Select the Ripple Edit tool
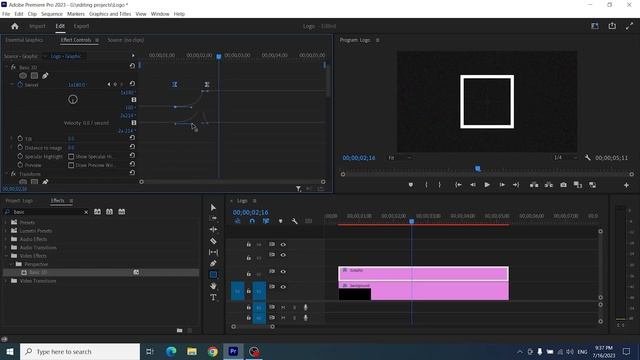This screenshot has width=640, height=360. click(213, 229)
